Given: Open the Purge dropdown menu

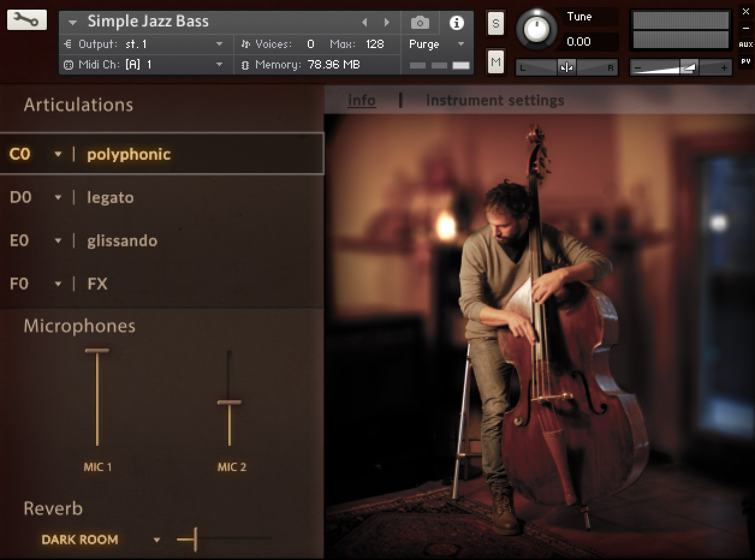Looking at the screenshot, I should pos(460,44).
